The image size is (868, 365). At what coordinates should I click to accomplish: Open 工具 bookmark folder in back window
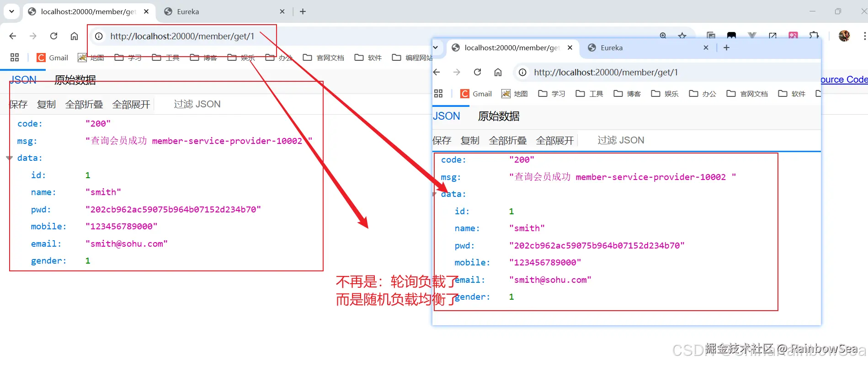(x=165, y=58)
